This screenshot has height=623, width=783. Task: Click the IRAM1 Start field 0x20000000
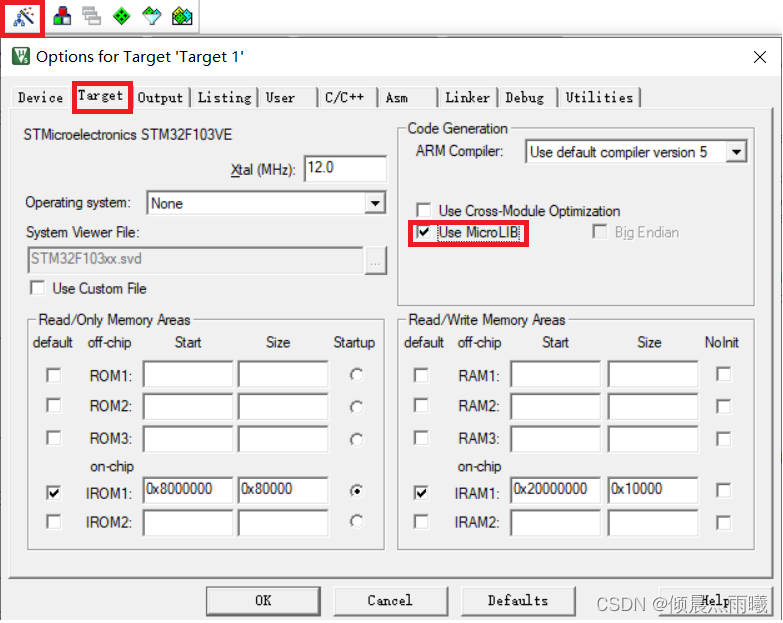[555, 490]
